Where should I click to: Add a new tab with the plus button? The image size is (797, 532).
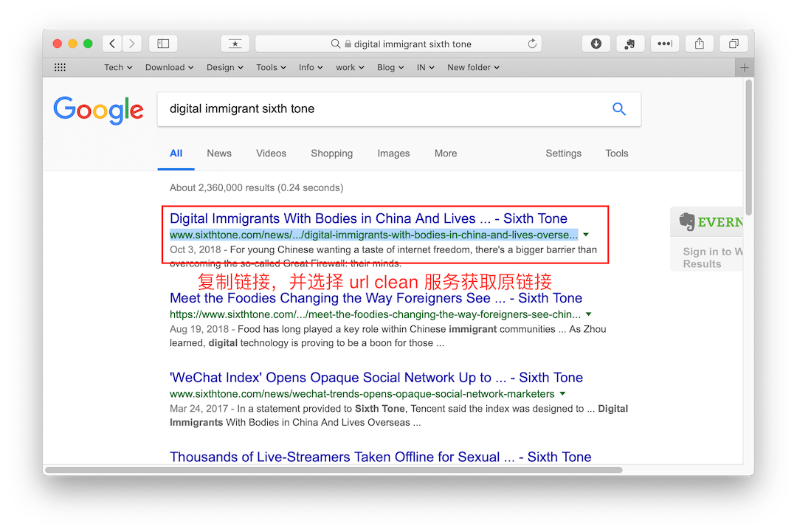tap(745, 68)
